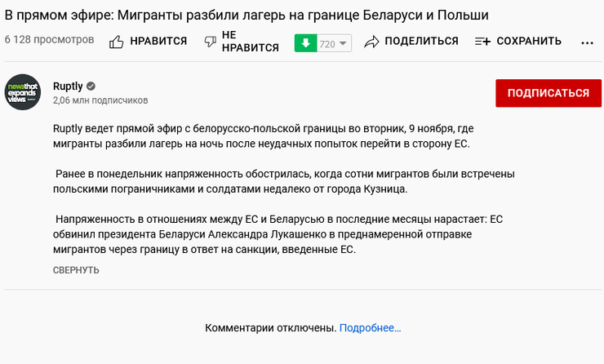
Task: Open the three-dot more actions menu
Action: [587, 42]
